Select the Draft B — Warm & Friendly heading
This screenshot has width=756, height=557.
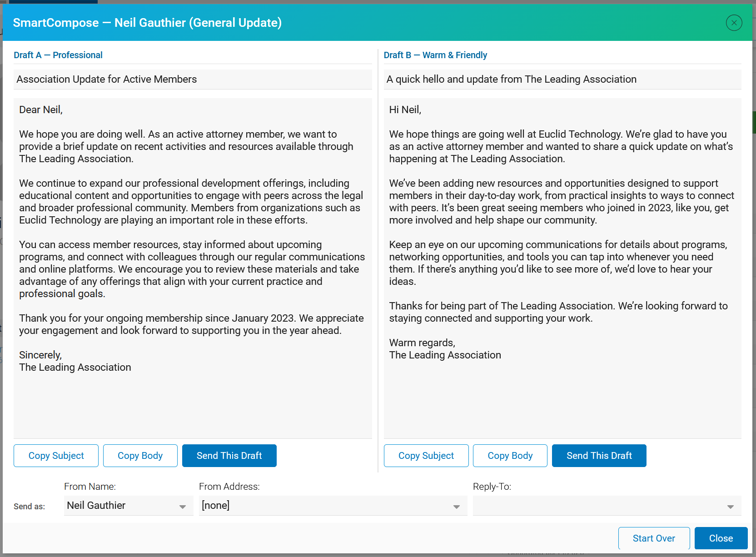coord(435,55)
